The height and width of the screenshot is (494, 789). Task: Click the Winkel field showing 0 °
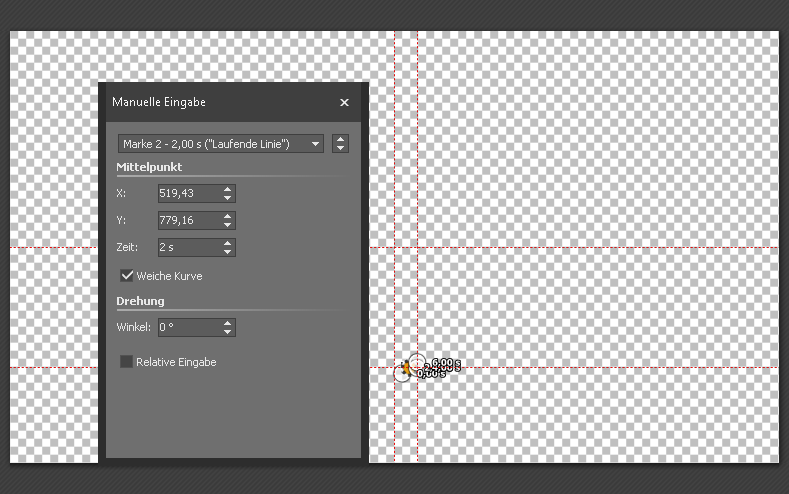[189, 327]
